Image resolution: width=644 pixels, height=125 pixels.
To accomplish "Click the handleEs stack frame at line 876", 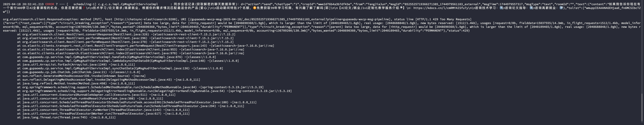I will coord(117,57).
